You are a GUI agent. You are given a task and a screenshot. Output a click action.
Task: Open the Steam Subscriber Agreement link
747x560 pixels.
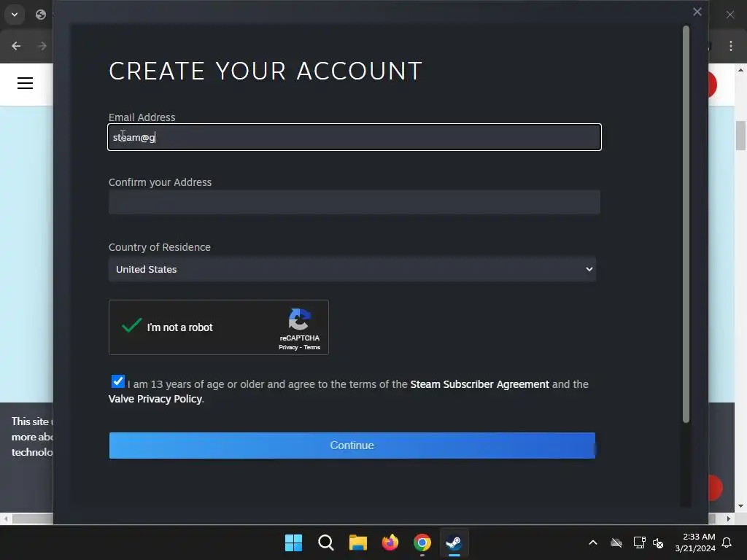[x=479, y=384]
